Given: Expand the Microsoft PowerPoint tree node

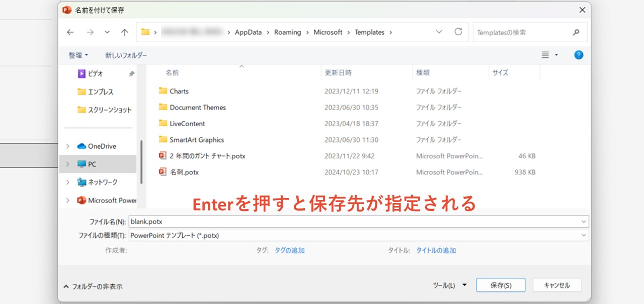Looking at the screenshot, I should pos(68,200).
